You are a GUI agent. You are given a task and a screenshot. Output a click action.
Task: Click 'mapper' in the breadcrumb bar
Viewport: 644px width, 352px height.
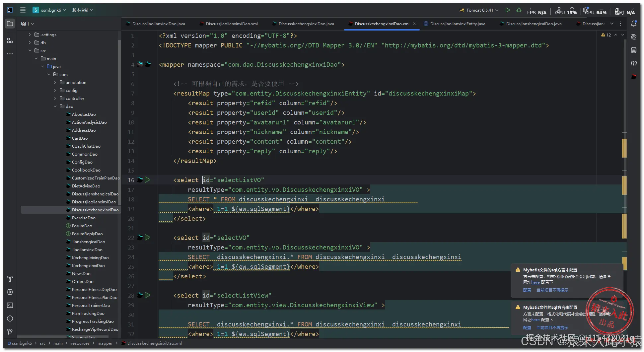coord(105,343)
